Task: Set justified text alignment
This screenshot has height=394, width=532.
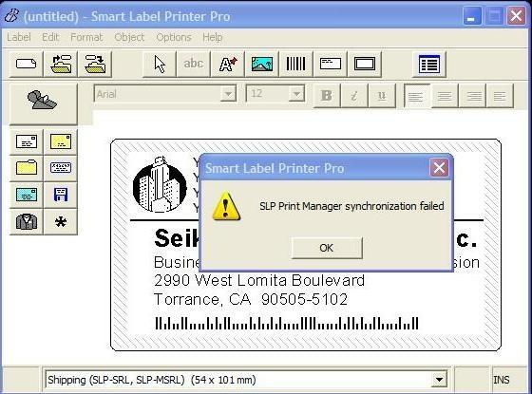Action: (500, 96)
